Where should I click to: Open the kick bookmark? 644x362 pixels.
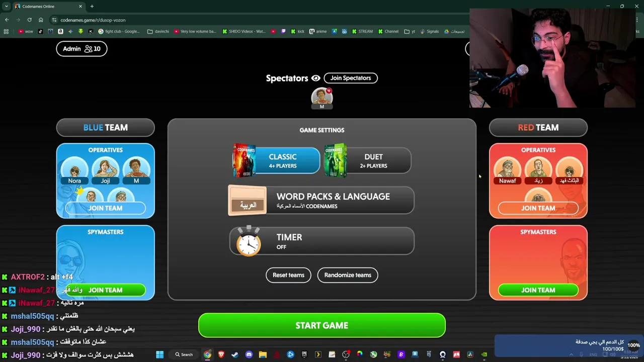297,31
